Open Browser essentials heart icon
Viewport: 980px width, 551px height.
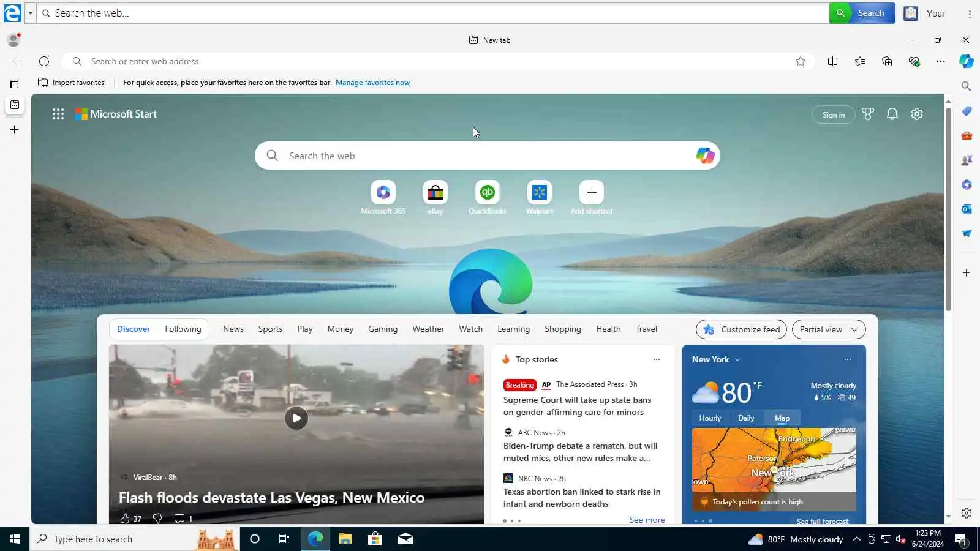[914, 61]
